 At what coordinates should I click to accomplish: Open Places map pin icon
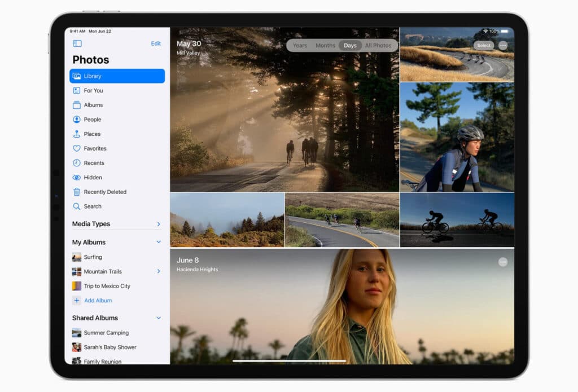tap(77, 134)
